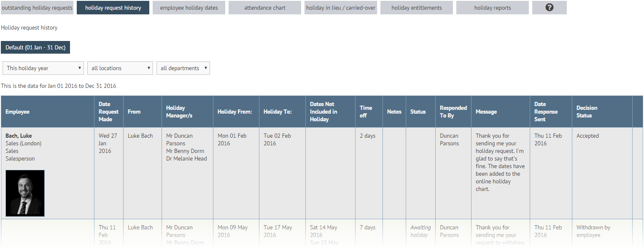The image size is (644, 248).
Task: Open the all locations dropdown
Action: [x=120, y=68]
